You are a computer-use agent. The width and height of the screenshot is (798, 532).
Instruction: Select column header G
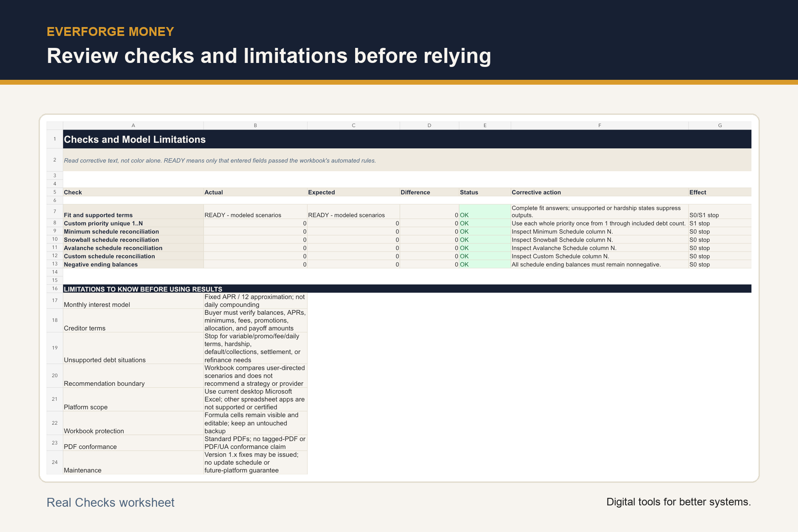coord(720,125)
